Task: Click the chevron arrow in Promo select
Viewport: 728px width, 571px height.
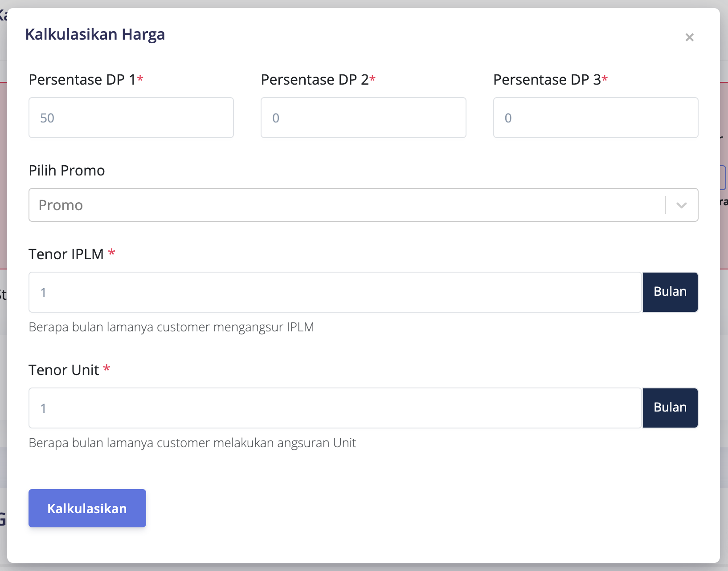Action: pos(681,205)
